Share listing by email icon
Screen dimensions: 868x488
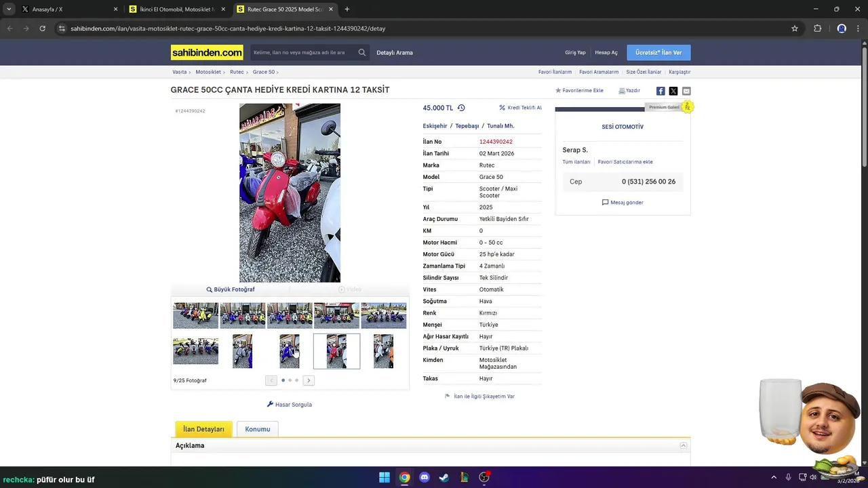tap(686, 91)
